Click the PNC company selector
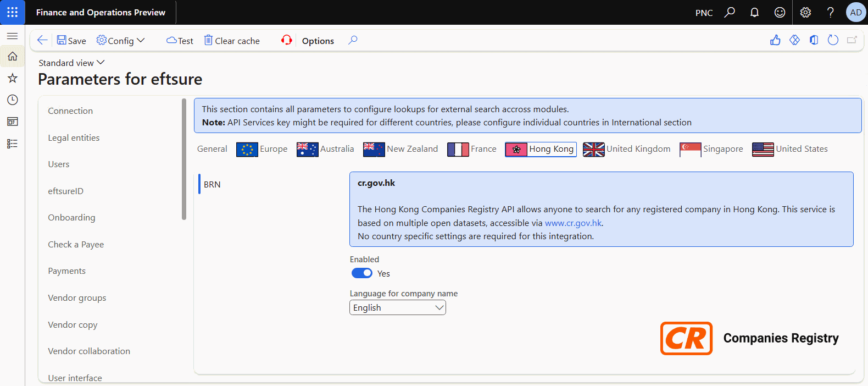Viewport: 868px width, 386px height. point(704,13)
